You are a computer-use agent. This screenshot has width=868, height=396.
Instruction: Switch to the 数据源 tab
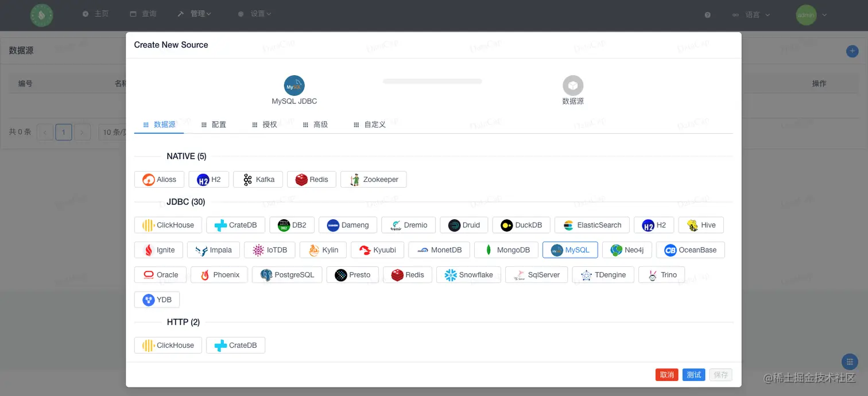point(159,124)
